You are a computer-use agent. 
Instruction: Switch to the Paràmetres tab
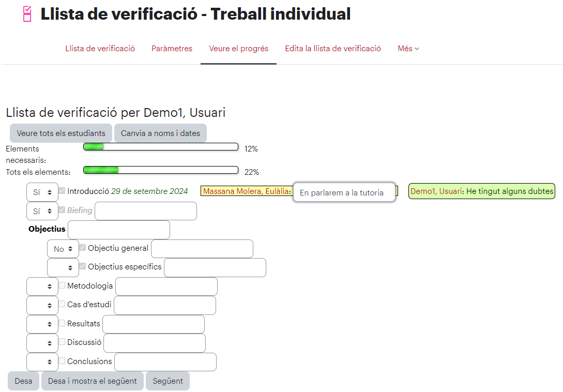click(x=172, y=49)
